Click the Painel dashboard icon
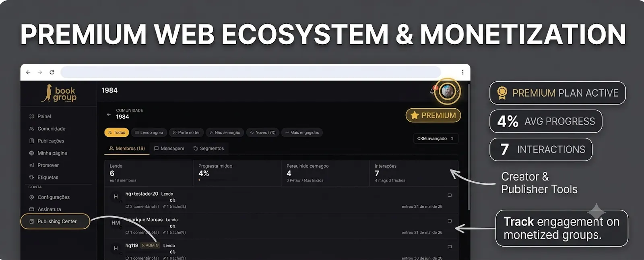644x260 pixels. 32,116
